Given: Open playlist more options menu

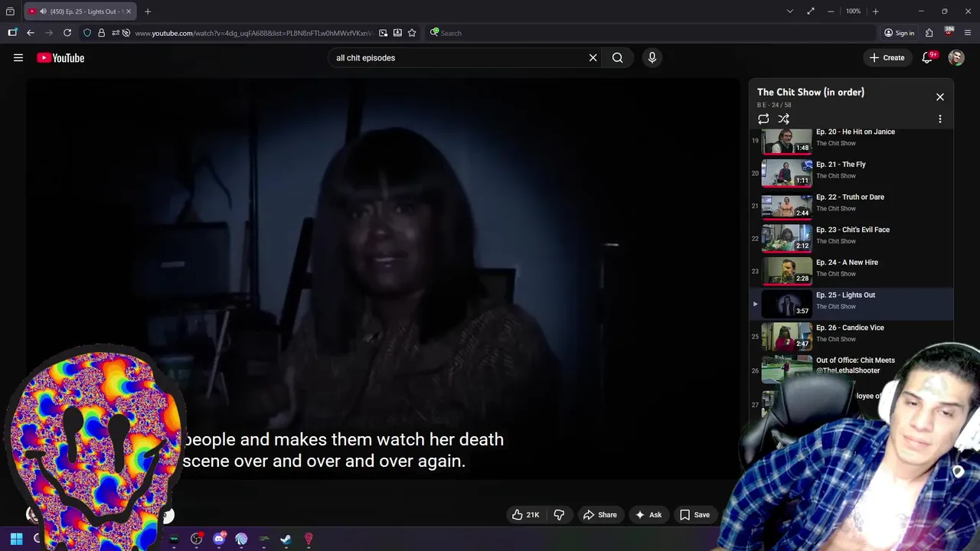Looking at the screenshot, I should pyautogui.click(x=940, y=119).
